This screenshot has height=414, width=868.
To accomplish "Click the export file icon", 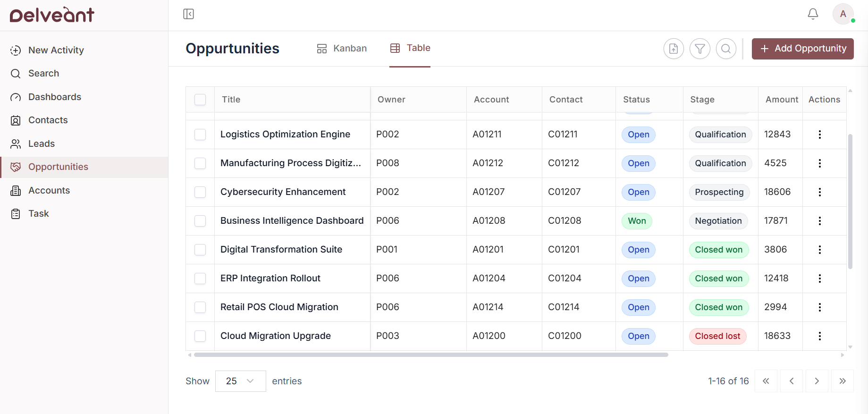I will click(x=674, y=49).
